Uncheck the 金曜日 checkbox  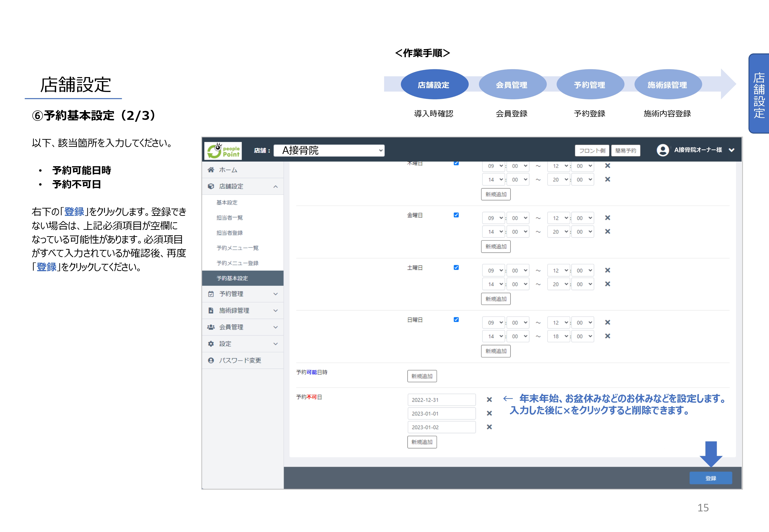coord(456,215)
